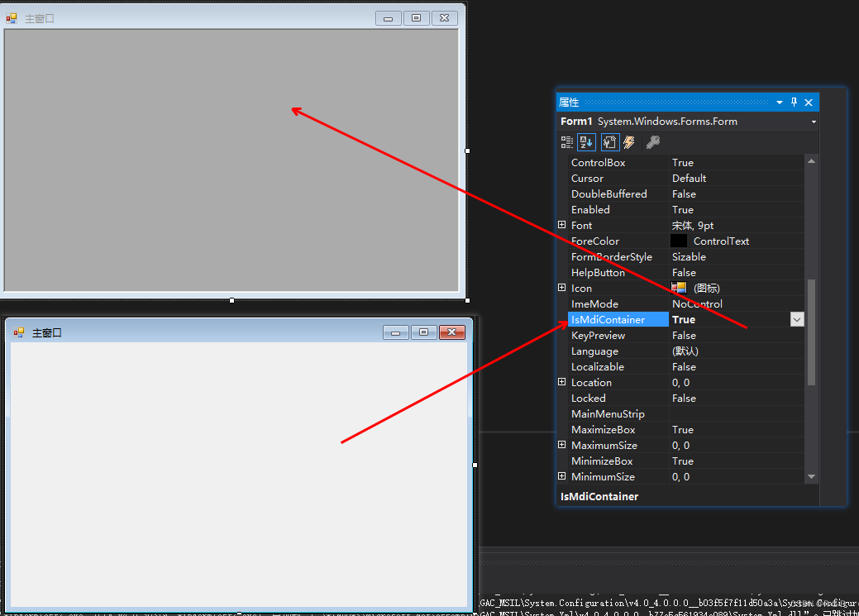
Task: Select the Localizable property
Action: click(598, 366)
